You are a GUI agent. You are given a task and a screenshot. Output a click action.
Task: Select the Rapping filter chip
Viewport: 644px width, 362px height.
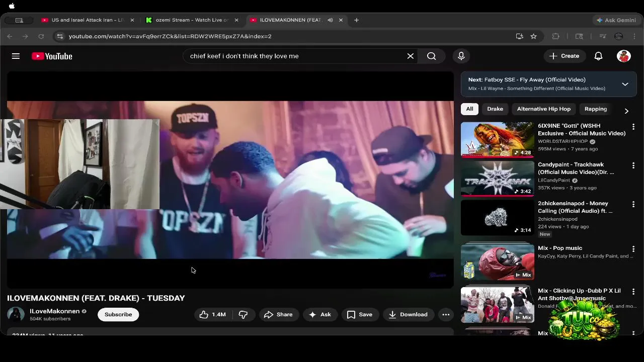pyautogui.click(x=596, y=109)
